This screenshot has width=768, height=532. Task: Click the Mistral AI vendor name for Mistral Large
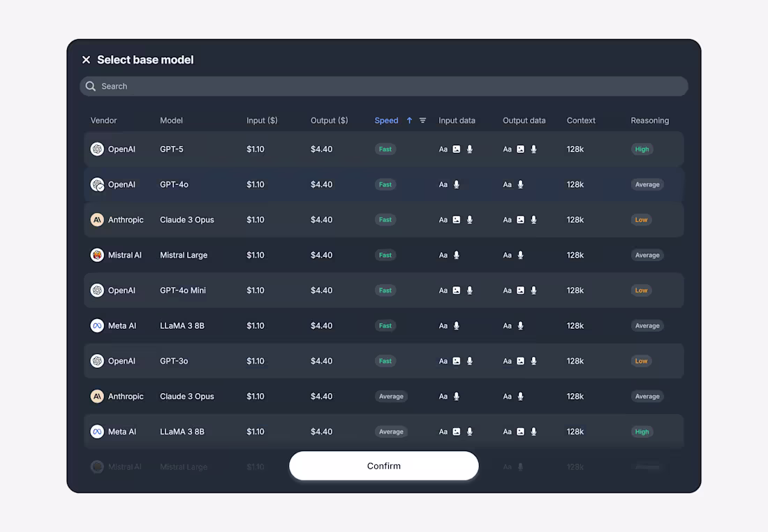pos(124,256)
